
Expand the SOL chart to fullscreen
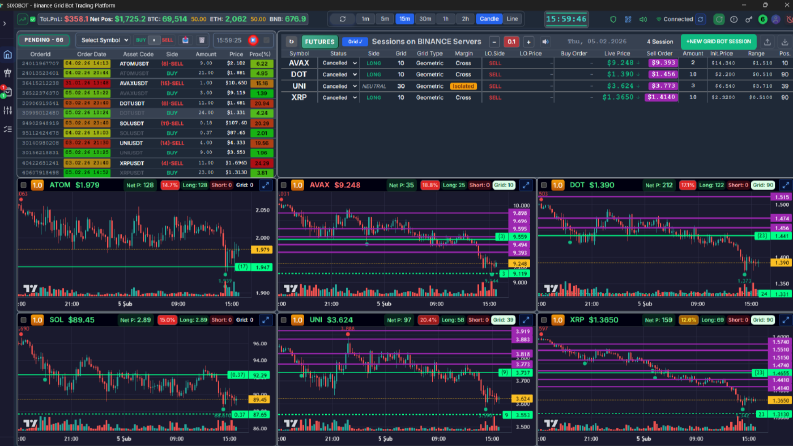click(266, 320)
